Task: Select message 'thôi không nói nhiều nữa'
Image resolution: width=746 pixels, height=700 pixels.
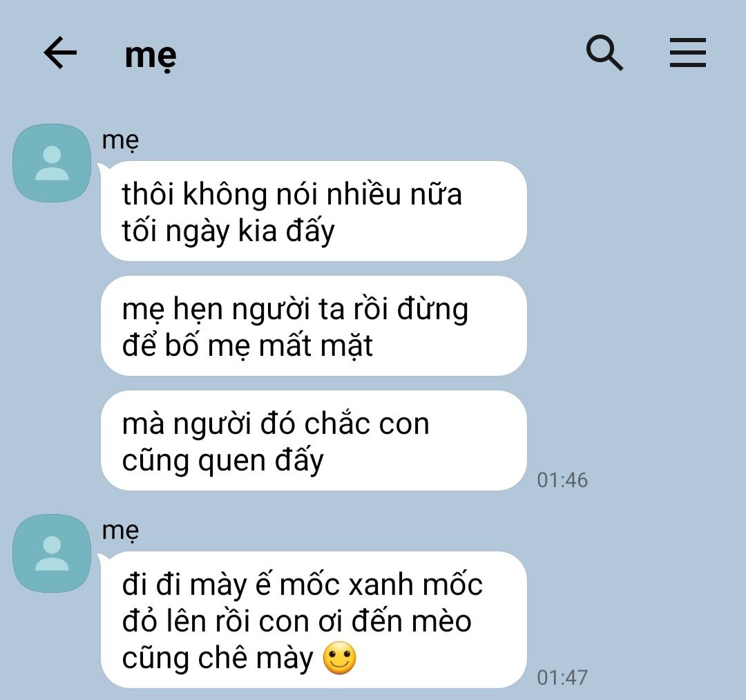Action: click(x=314, y=211)
